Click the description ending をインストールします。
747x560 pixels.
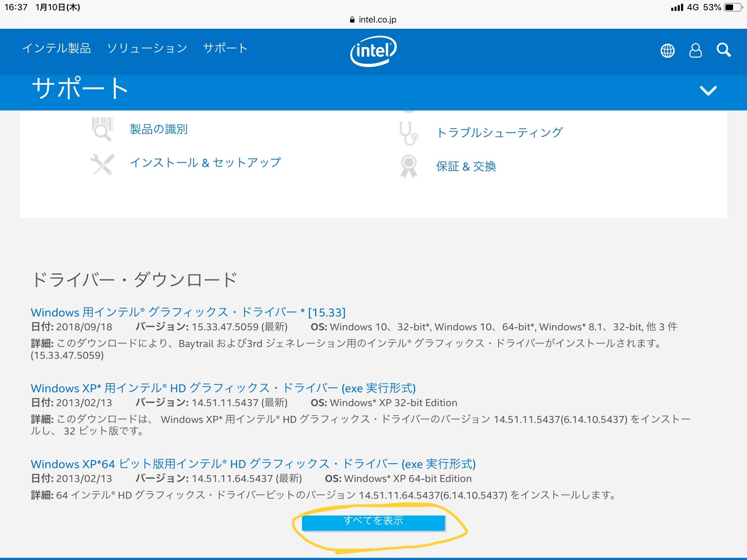(324, 495)
